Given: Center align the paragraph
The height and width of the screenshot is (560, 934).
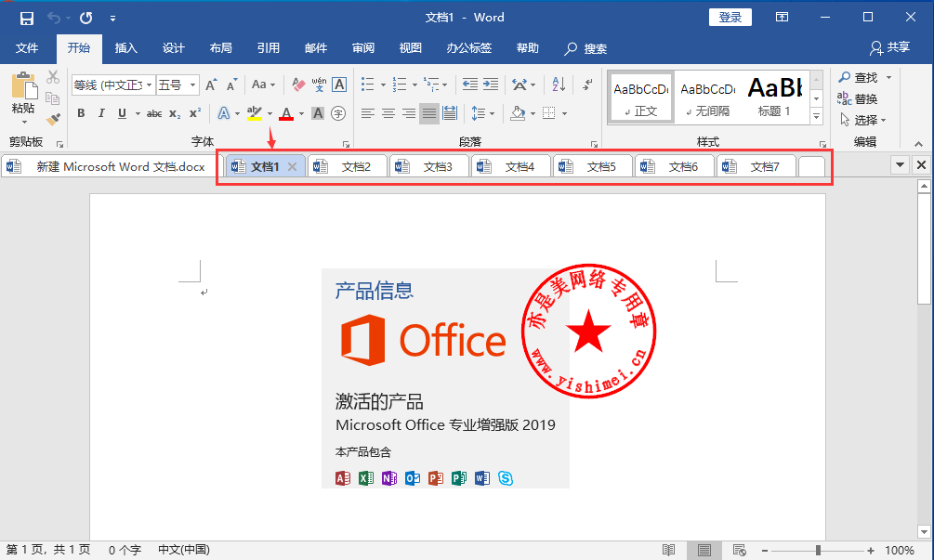Looking at the screenshot, I should 388,113.
